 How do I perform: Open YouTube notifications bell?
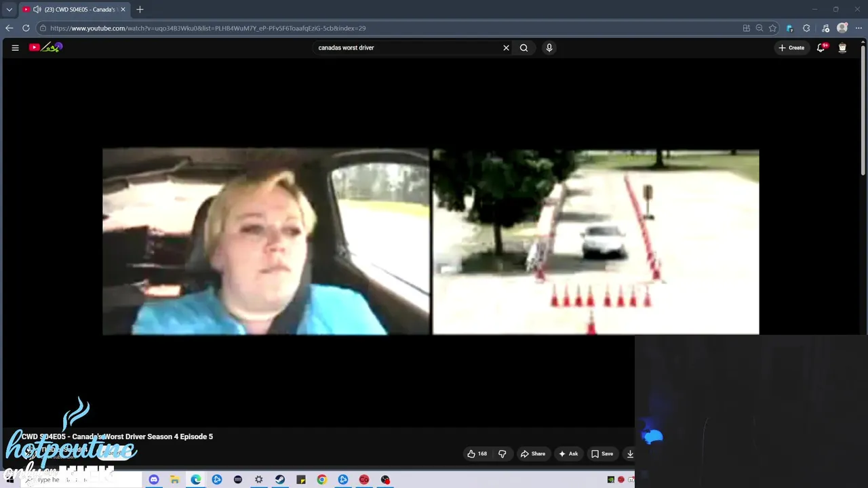pos(821,47)
